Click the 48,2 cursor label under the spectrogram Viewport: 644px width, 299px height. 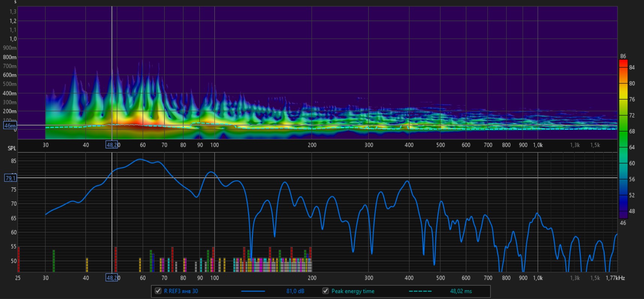click(112, 145)
